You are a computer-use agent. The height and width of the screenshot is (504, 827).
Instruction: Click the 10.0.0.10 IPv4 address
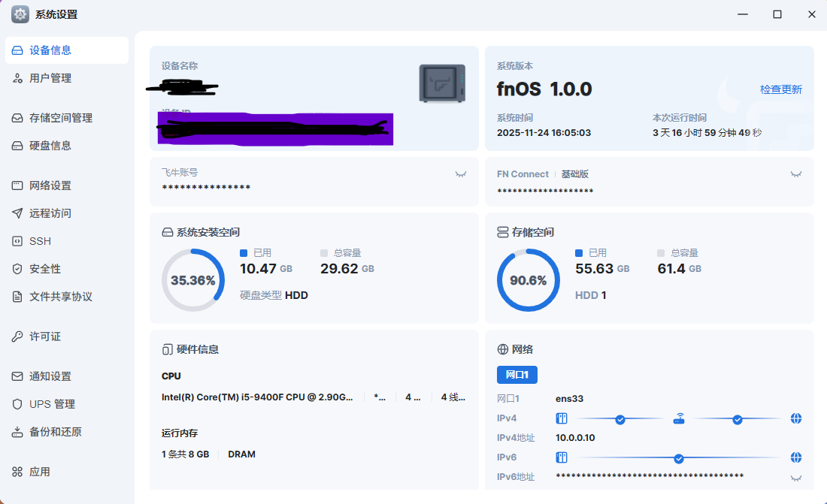click(575, 438)
